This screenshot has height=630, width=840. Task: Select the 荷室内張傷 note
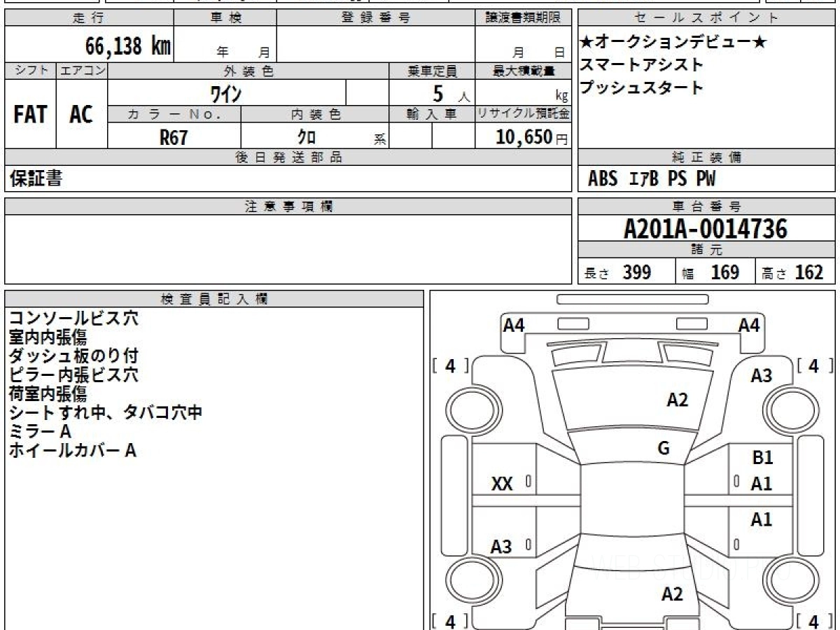(x=48, y=394)
